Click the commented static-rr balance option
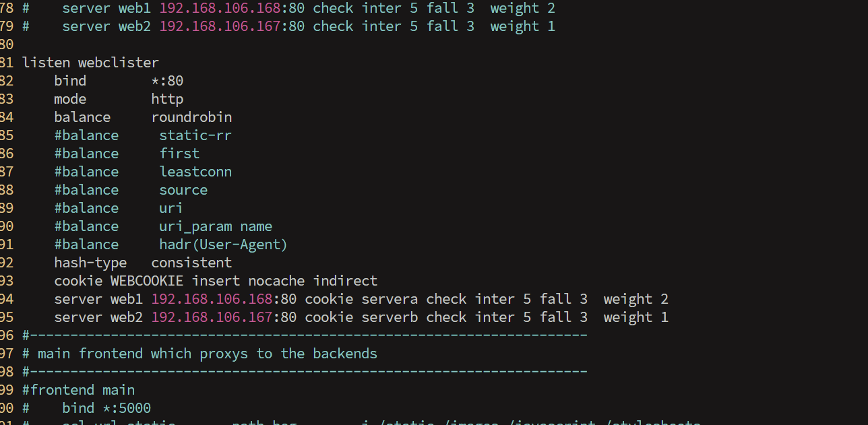 coord(195,135)
